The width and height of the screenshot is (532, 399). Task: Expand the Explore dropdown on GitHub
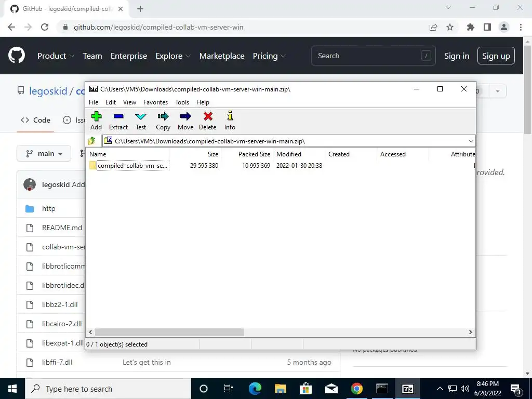click(173, 56)
